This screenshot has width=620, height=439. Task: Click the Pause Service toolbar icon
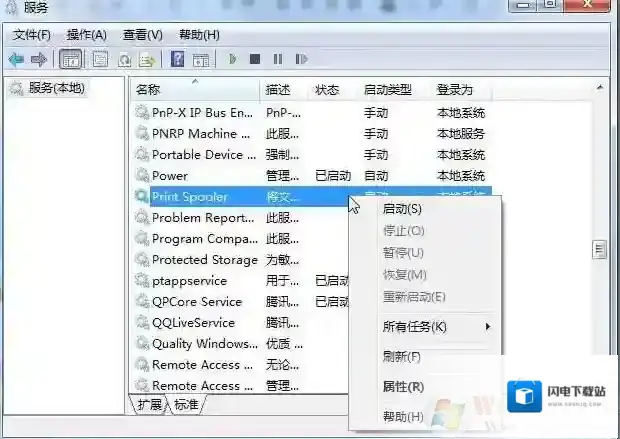tap(278, 59)
